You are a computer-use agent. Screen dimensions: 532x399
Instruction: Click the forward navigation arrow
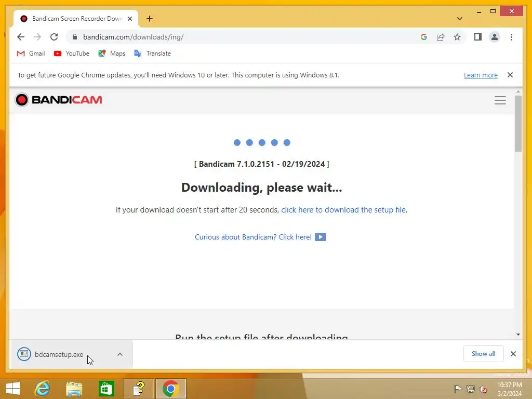pos(37,37)
